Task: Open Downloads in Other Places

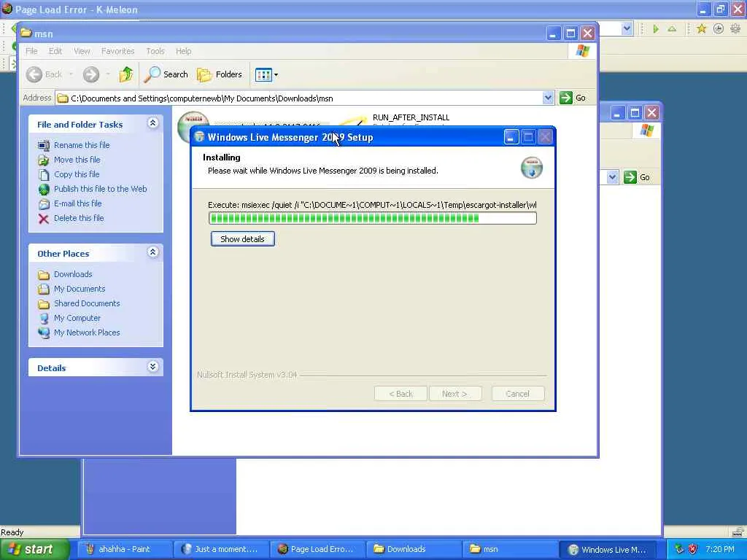Action: 73,274
